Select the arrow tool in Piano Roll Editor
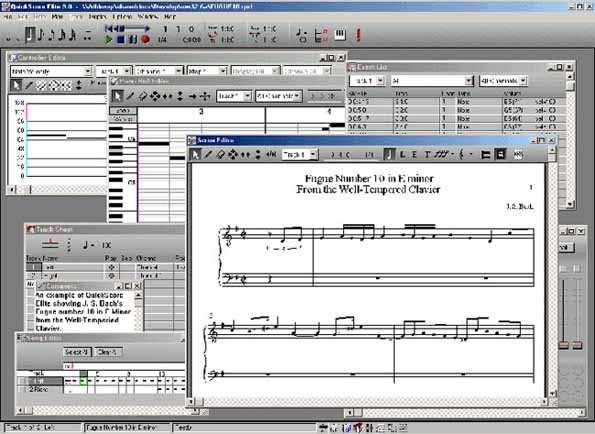Image resolution: width=595 pixels, height=434 pixels. (117, 96)
